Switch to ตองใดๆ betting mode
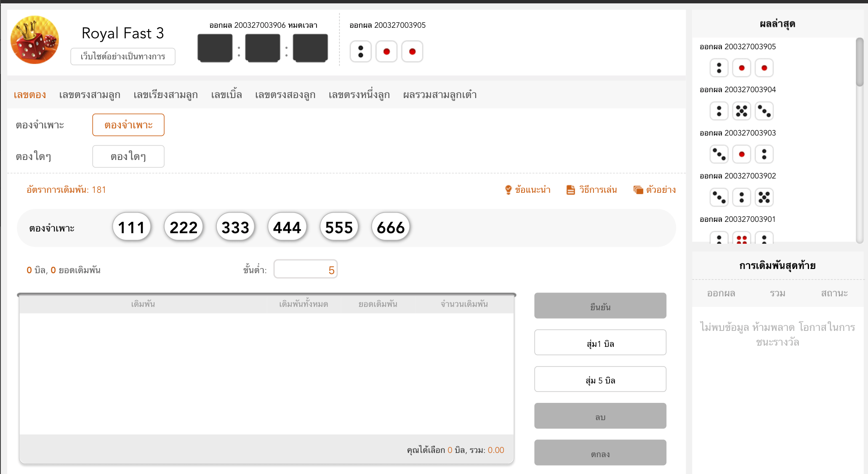The height and width of the screenshot is (474, 868). (128, 156)
